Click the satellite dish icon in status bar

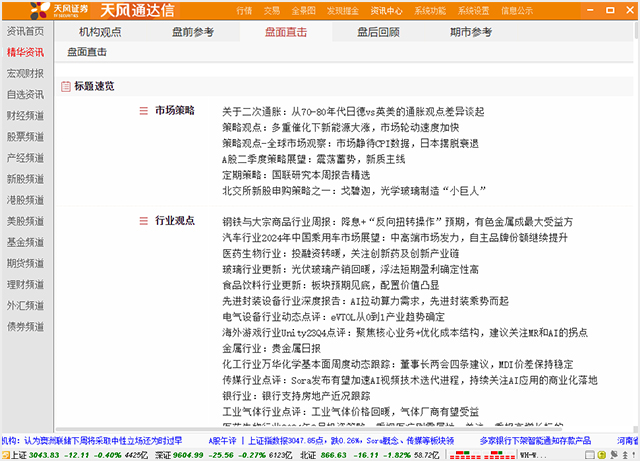(614, 455)
